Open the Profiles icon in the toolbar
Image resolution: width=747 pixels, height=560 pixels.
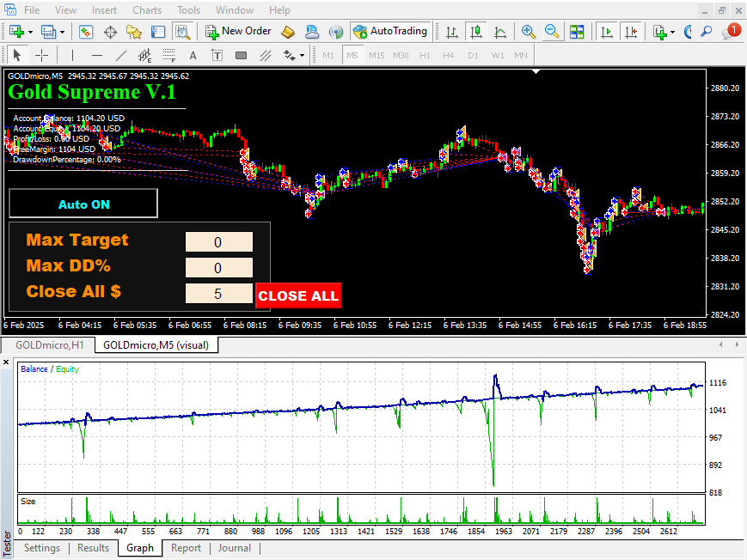tap(48, 32)
